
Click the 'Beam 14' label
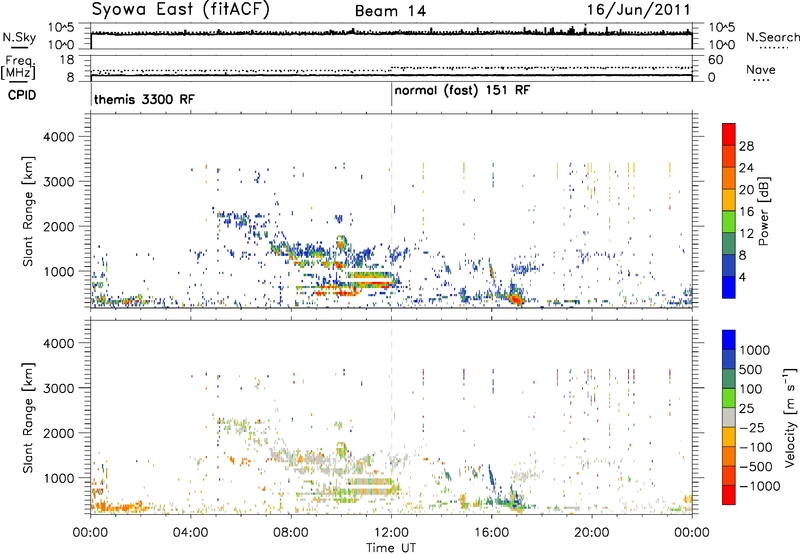(x=390, y=11)
